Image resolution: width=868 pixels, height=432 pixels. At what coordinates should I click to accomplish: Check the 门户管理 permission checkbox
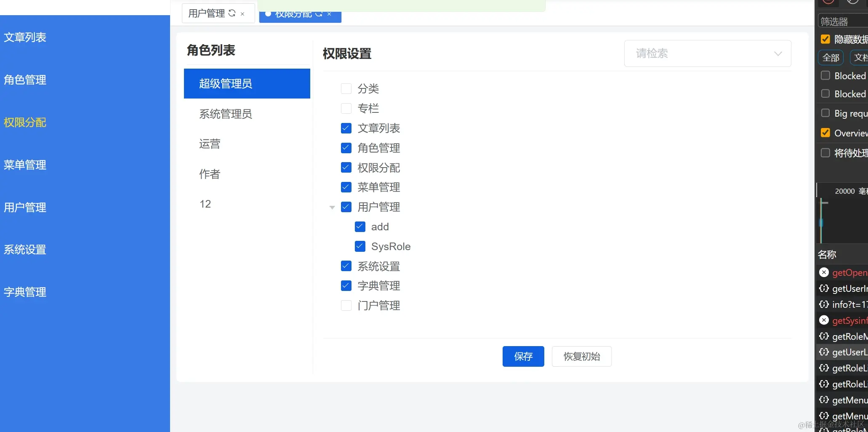(x=346, y=305)
